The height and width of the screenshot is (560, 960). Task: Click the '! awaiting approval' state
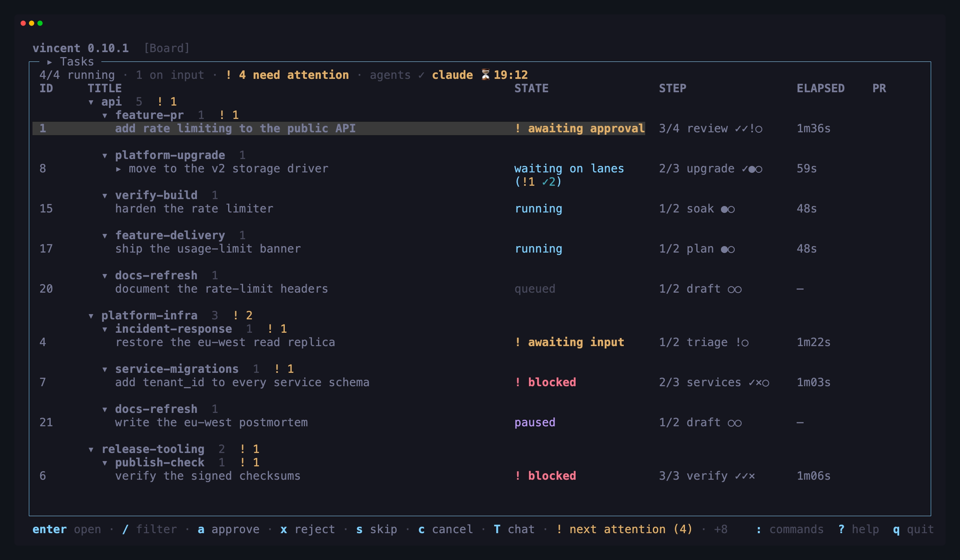pyautogui.click(x=579, y=128)
